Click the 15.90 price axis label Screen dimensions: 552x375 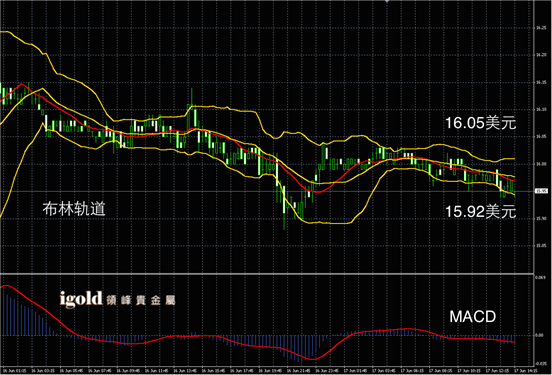pos(541,219)
